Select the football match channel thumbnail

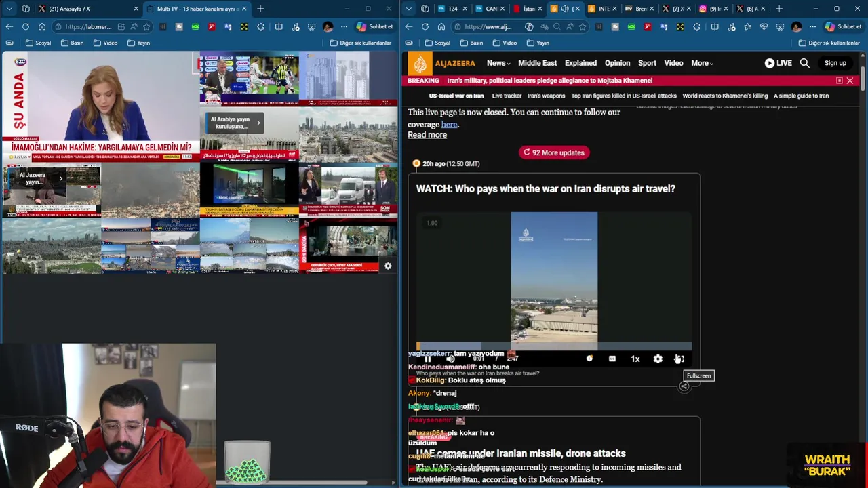(x=249, y=79)
